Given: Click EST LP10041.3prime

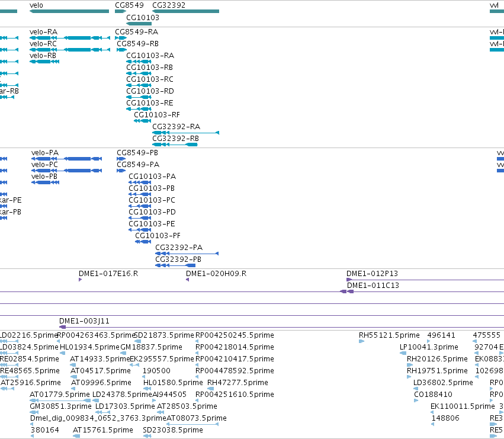Looking at the screenshot, I should coord(403,353).
